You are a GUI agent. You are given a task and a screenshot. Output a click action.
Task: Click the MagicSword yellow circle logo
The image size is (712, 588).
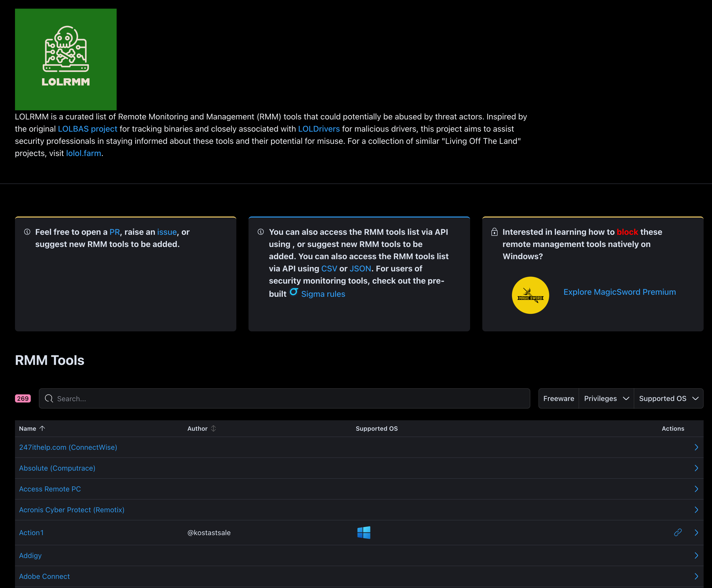point(530,295)
